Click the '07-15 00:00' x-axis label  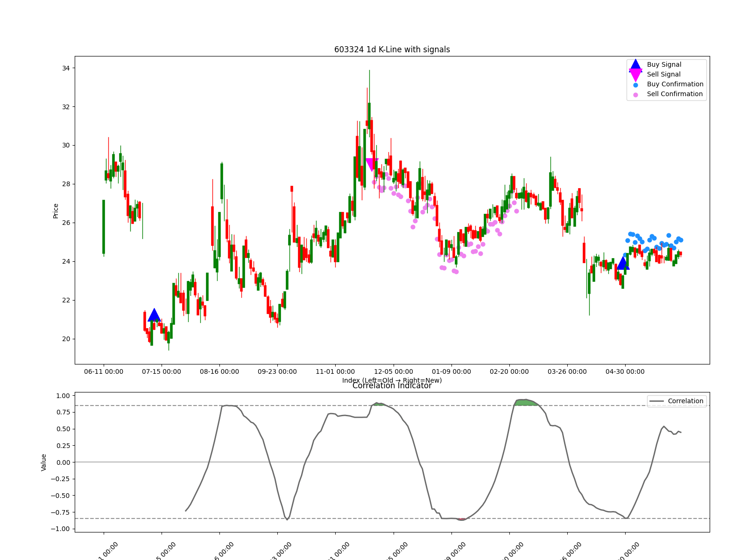pyautogui.click(x=162, y=371)
